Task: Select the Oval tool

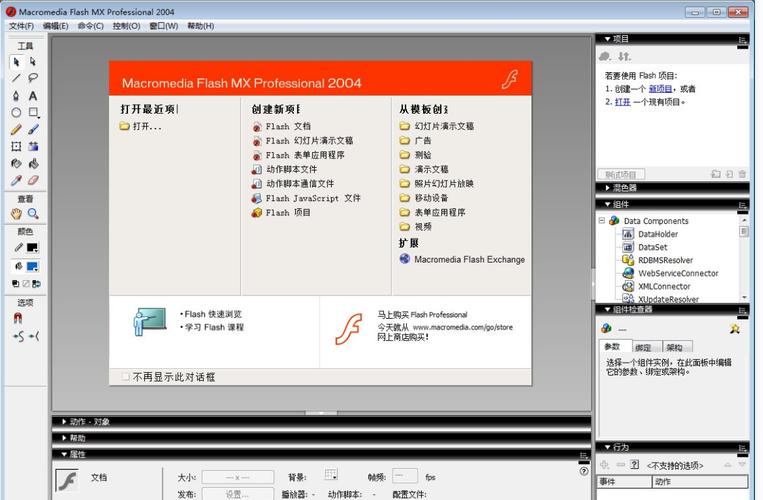Action: (17, 112)
